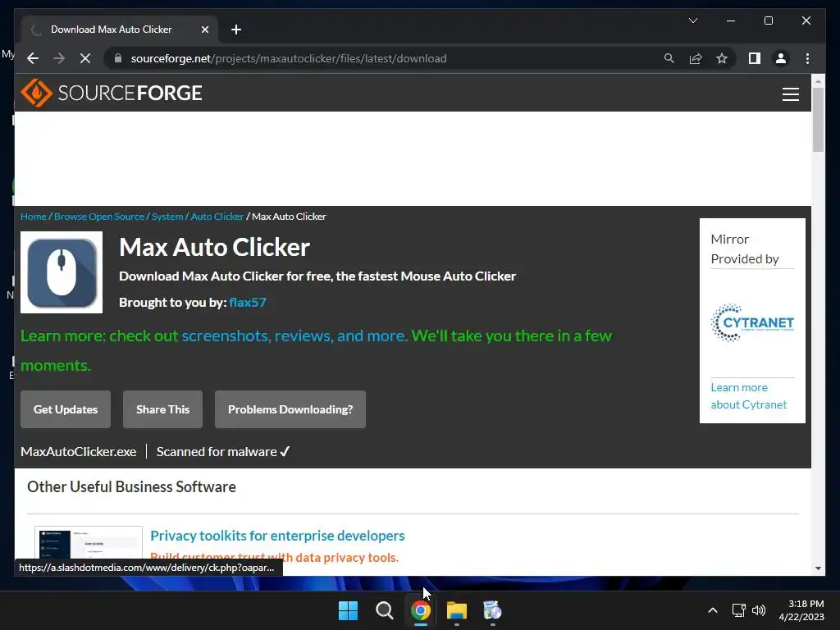This screenshot has height=630, width=840.
Task: Click the scrollbar up arrow
Action: coord(818,81)
